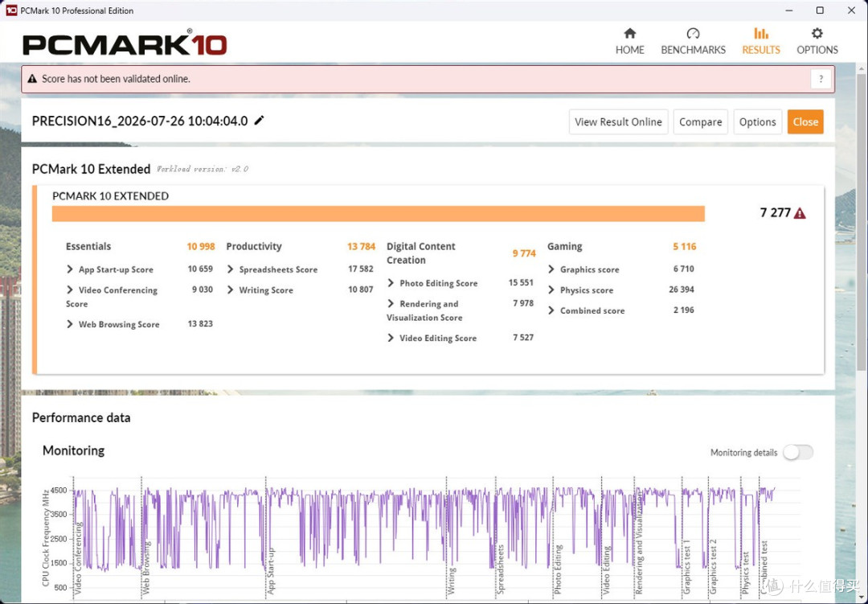Open the result Options button
868x604 pixels.
(x=757, y=122)
